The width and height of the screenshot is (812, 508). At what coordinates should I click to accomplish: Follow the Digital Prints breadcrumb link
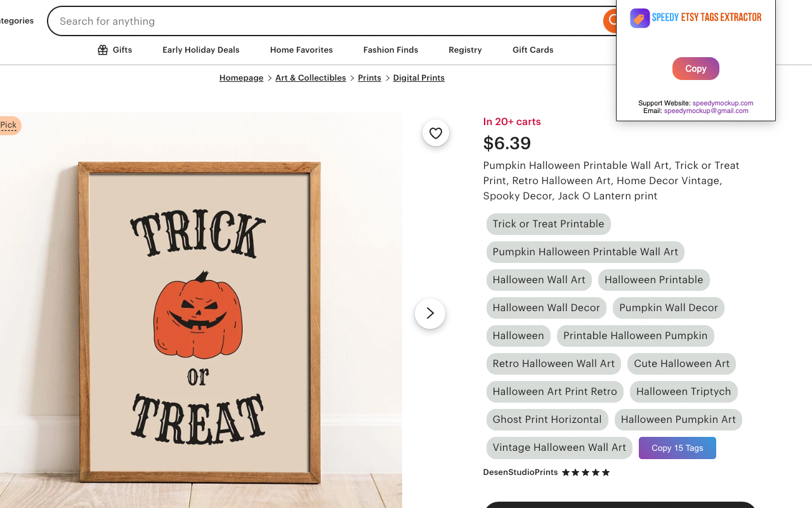tap(419, 77)
